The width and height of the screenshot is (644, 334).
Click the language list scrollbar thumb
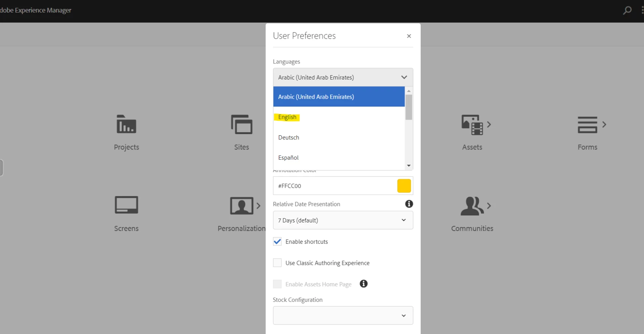409,107
